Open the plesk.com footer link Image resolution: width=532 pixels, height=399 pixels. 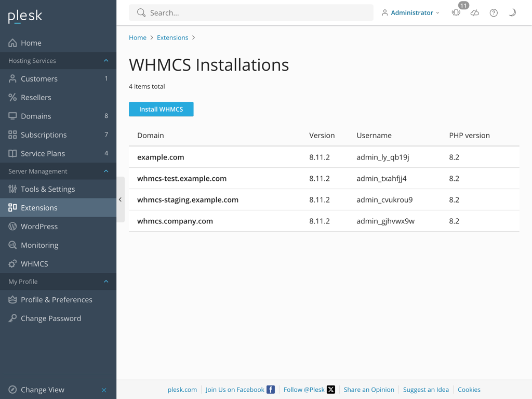click(x=182, y=389)
